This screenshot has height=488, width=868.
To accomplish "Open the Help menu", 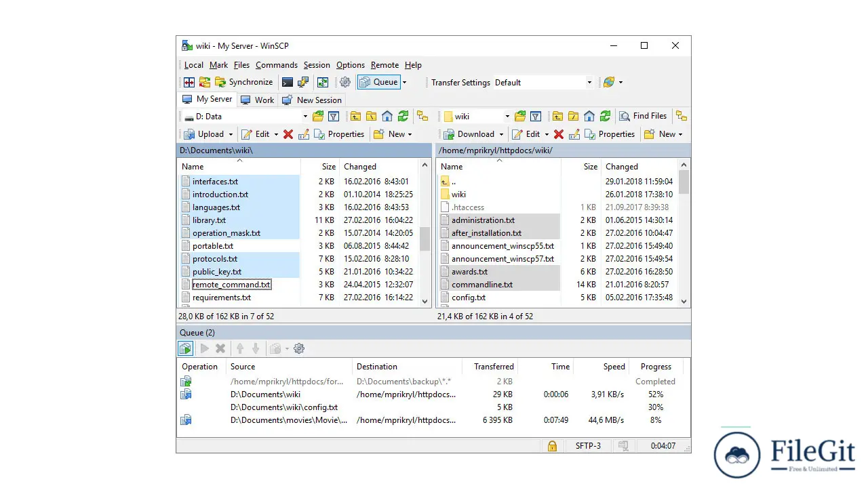I will coord(413,65).
